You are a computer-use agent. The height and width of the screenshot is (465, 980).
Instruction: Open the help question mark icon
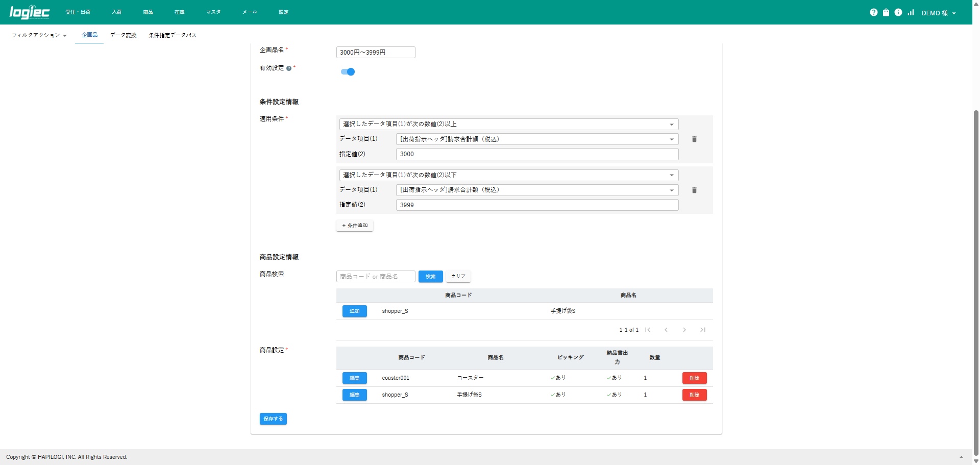(873, 13)
